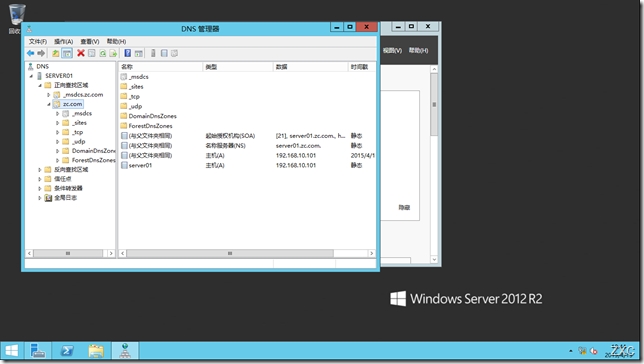The image size is (644, 364).
Task: Click the New server toolbar icon
Action: click(x=153, y=53)
